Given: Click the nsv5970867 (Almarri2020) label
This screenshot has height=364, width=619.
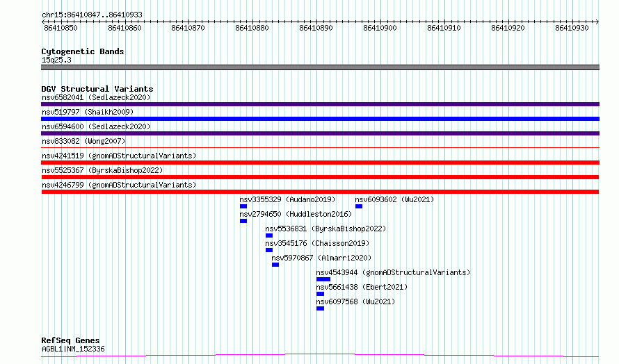Looking at the screenshot, I should coord(321,258).
